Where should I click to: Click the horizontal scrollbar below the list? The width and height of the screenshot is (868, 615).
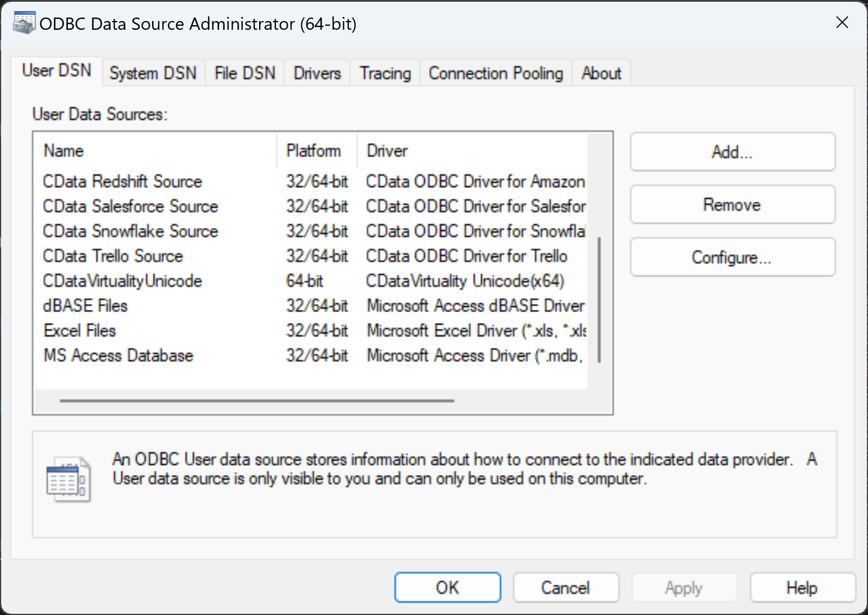[256, 402]
